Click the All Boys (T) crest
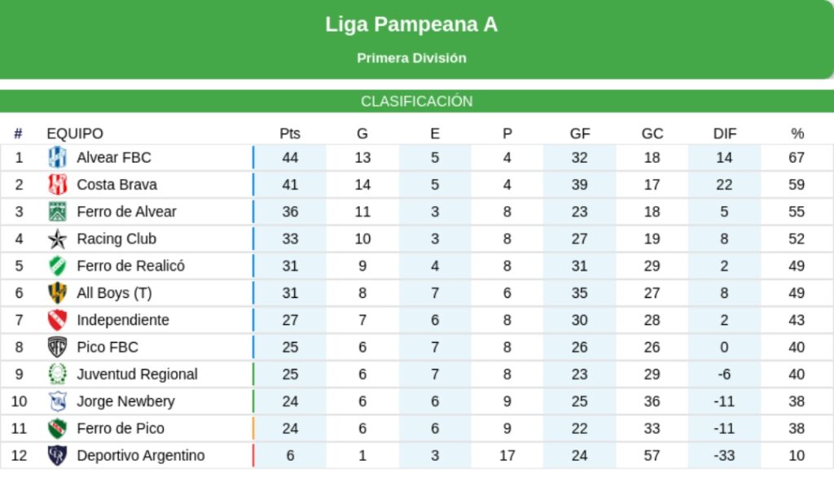This screenshot has width=834, height=504. coord(57,293)
